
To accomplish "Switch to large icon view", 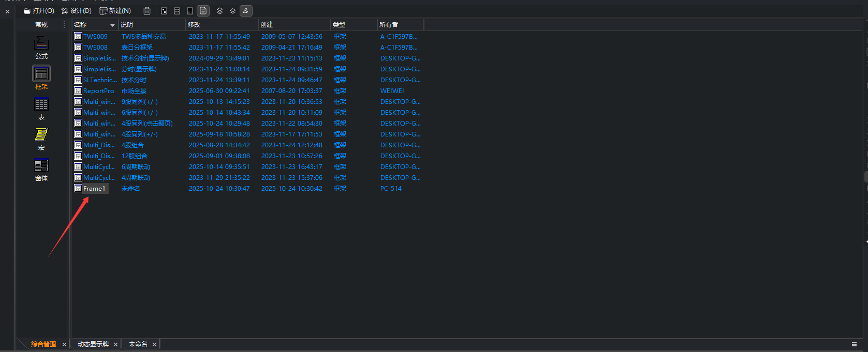I will tap(164, 11).
